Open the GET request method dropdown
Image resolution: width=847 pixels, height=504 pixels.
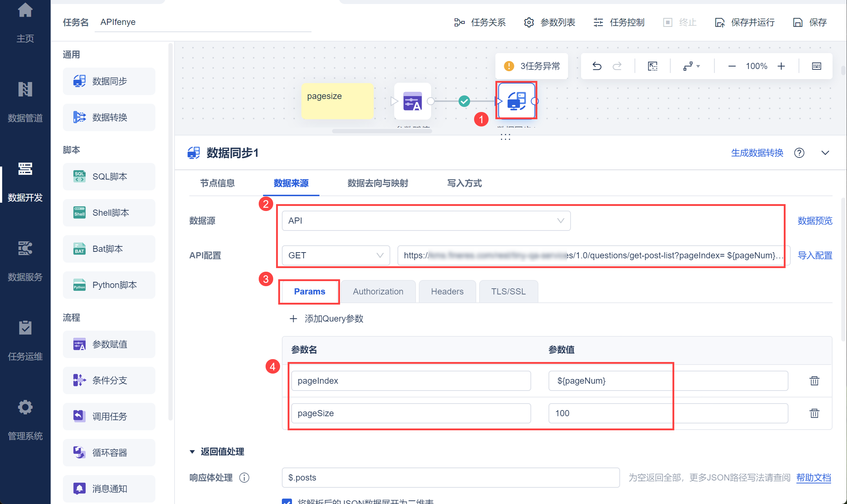click(336, 255)
